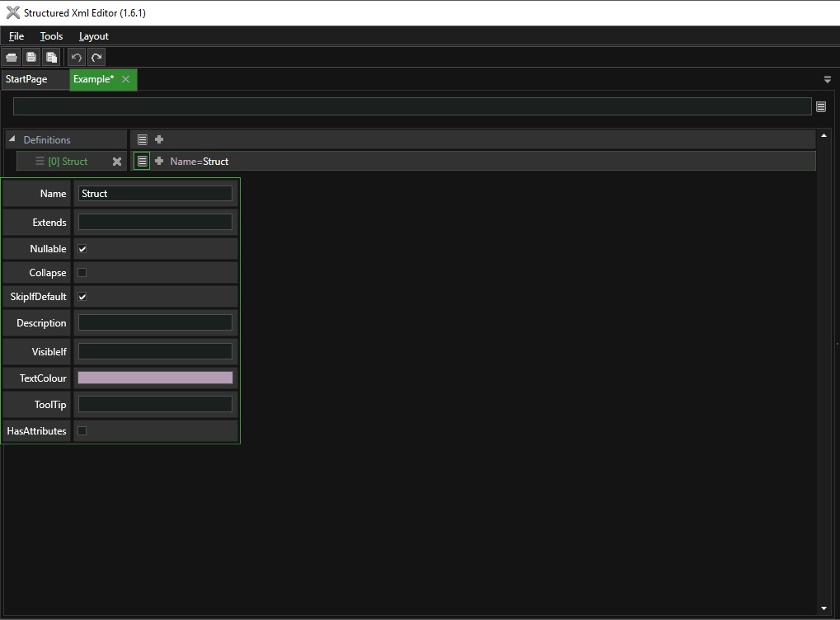This screenshot has height=620, width=840.
Task: Uncheck the SkipIfDefault checkbox
Action: (x=82, y=296)
